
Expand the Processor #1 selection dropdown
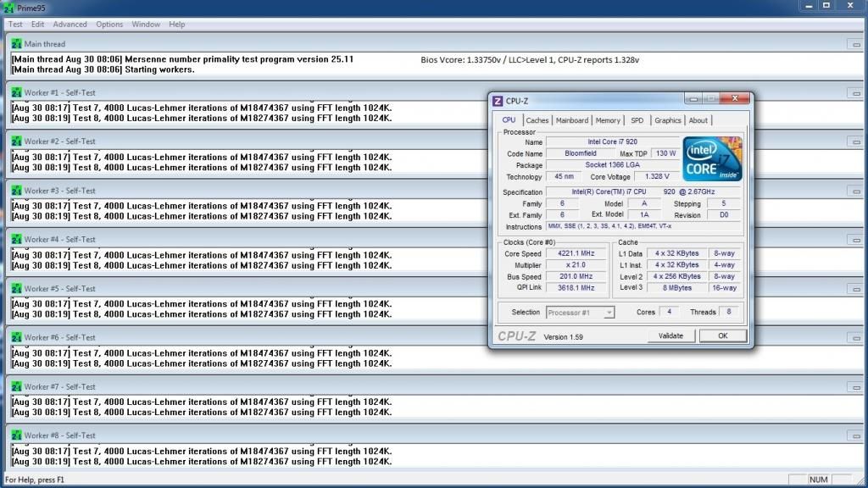click(x=609, y=313)
